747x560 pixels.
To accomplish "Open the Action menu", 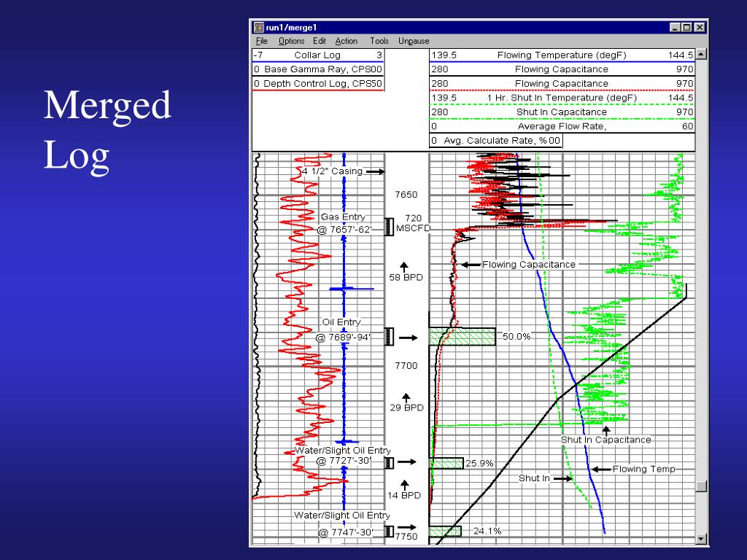I will (347, 41).
